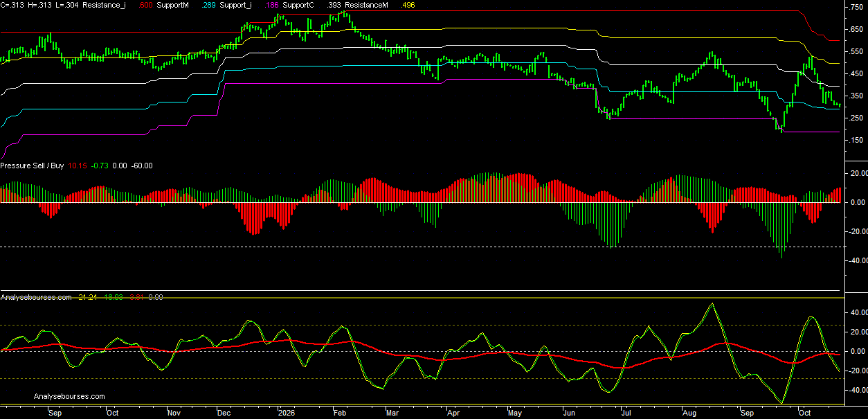868x419 pixels.
Task: Click the .750 price axis value
Action: (856, 7)
